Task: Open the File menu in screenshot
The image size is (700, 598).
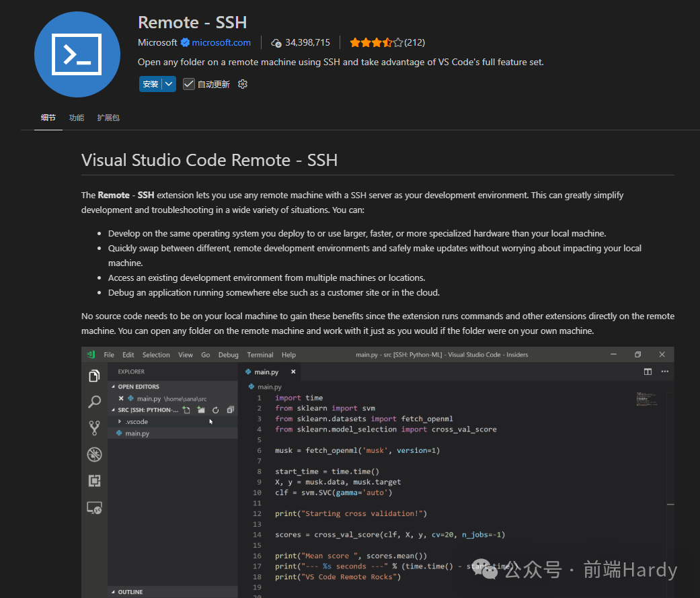Action: (x=109, y=355)
